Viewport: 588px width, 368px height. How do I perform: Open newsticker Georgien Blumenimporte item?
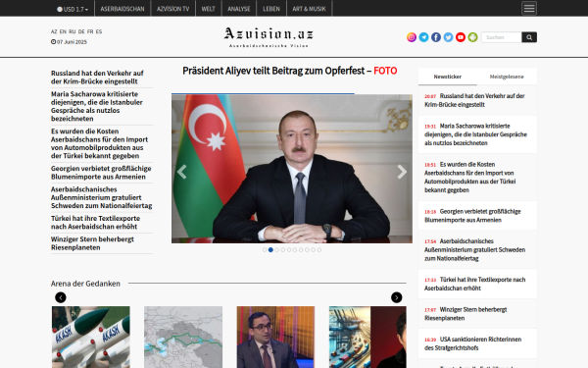[477, 216]
